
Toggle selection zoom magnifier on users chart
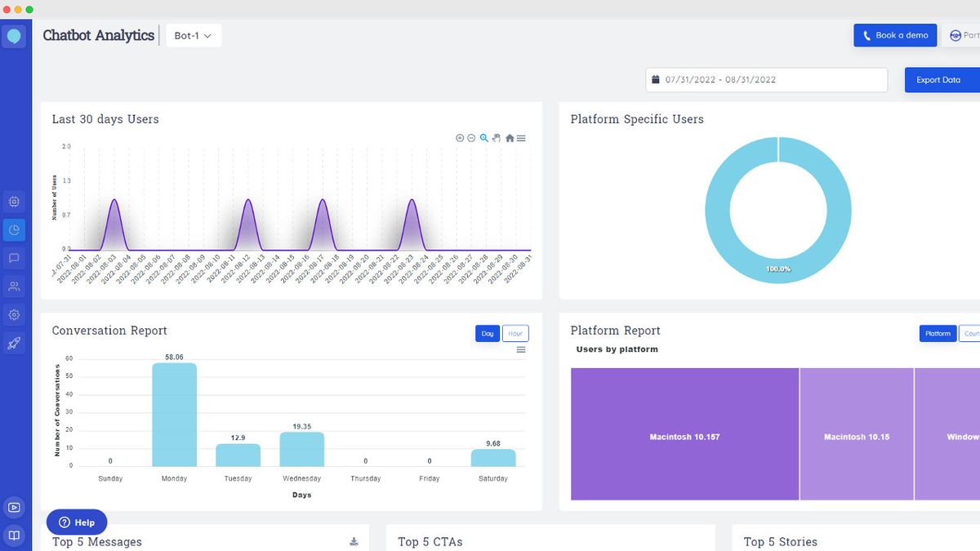pyautogui.click(x=483, y=138)
